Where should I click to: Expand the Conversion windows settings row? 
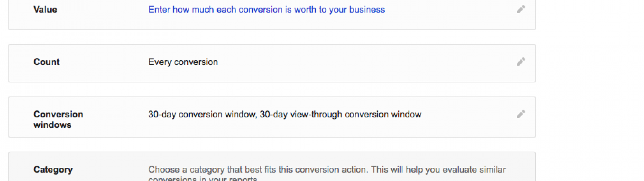272,117
